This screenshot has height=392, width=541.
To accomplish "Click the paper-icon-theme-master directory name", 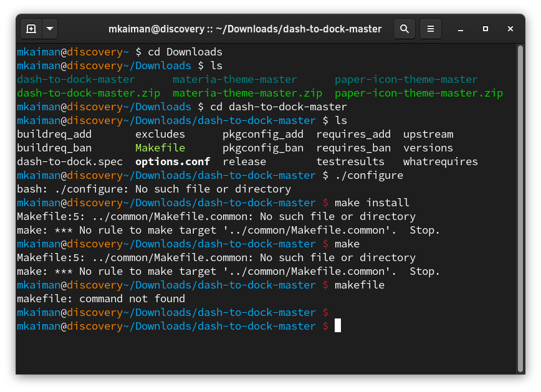I will (x=406, y=79).
